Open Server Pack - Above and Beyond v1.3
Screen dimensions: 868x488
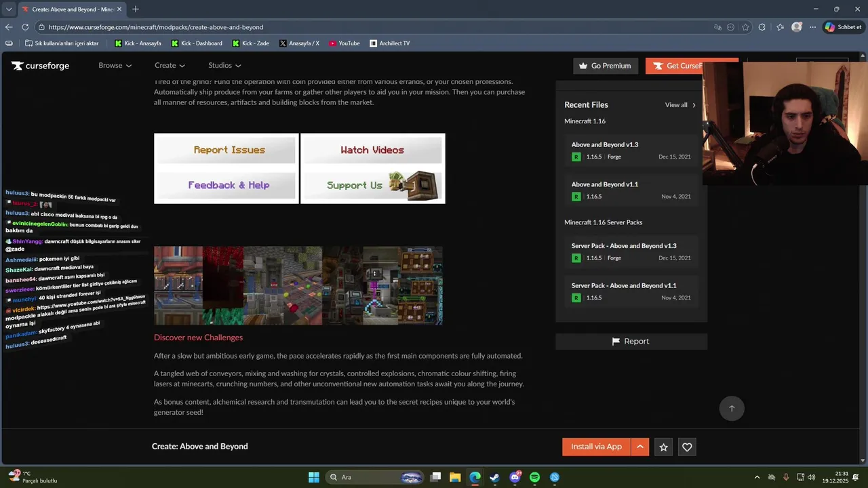[624, 246]
